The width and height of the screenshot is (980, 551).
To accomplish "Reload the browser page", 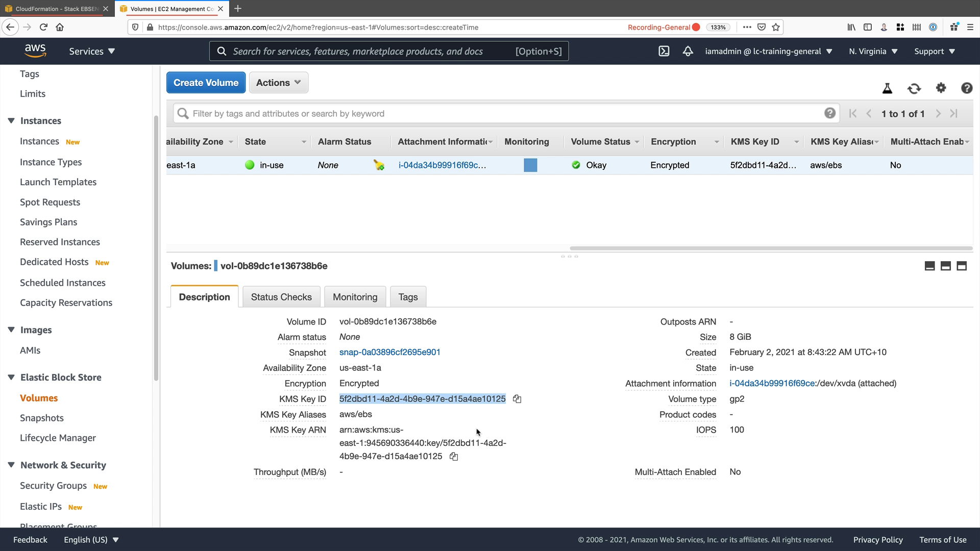I will pos(43,27).
